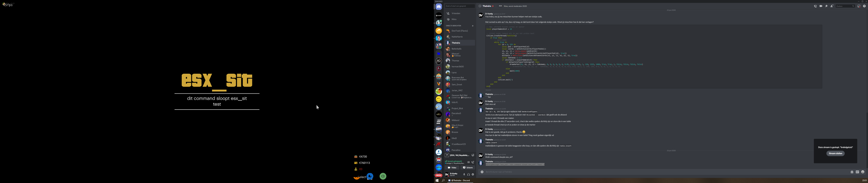Open the Vrienden tab
This screenshot has width=868, height=183.
click(456, 14)
